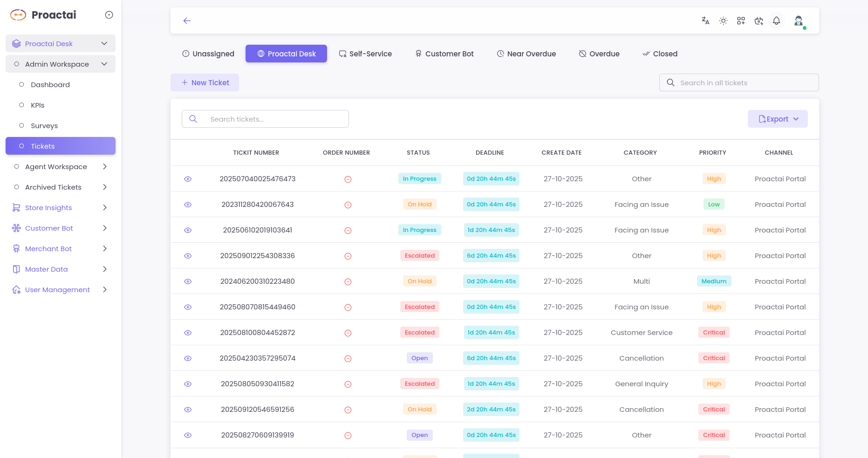The width and height of the screenshot is (868, 458).
Task: Open the notifications bell
Action: click(x=776, y=21)
